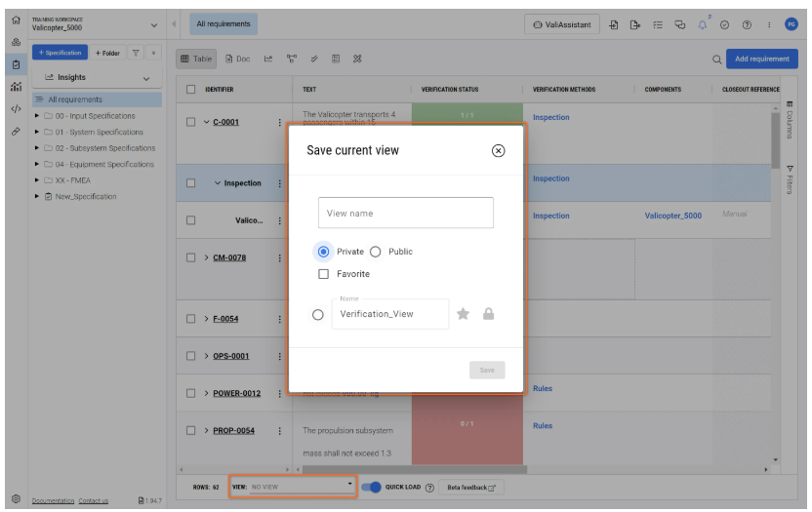812x512 pixels.
Task: Switch to the All requirements tab
Action: pyautogui.click(x=223, y=24)
